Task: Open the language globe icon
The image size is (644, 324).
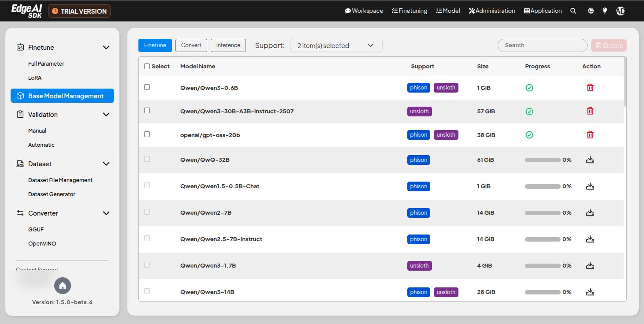Action: point(591,11)
